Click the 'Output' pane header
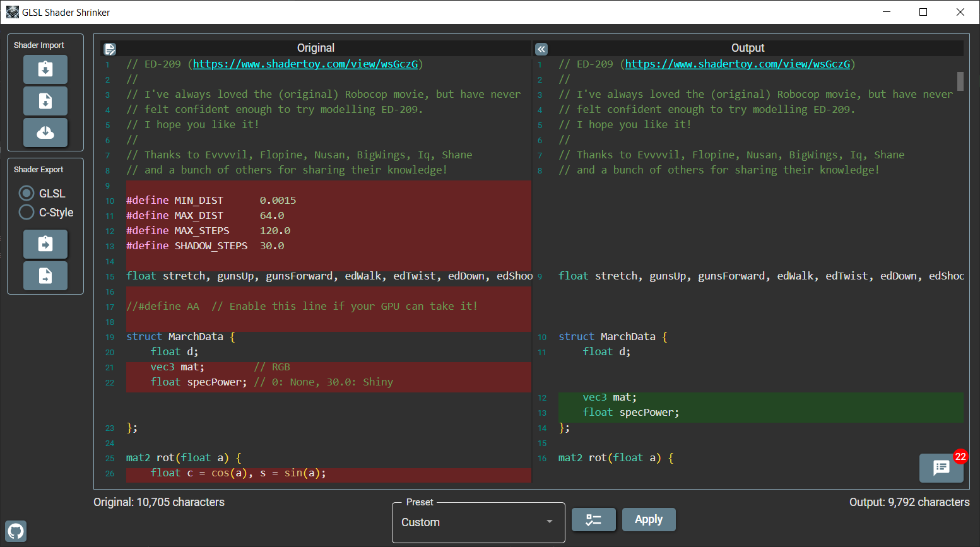Viewport: 980px width, 547px height. pyautogui.click(x=748, y=48)
